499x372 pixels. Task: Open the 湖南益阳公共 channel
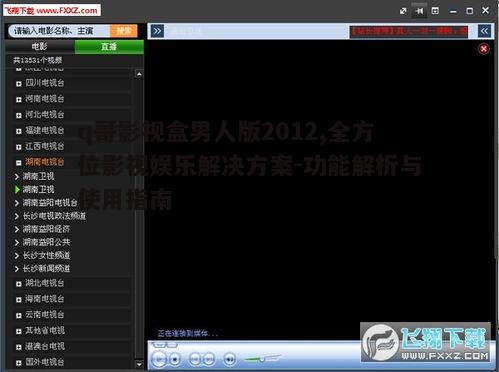[x=46, y=242]
